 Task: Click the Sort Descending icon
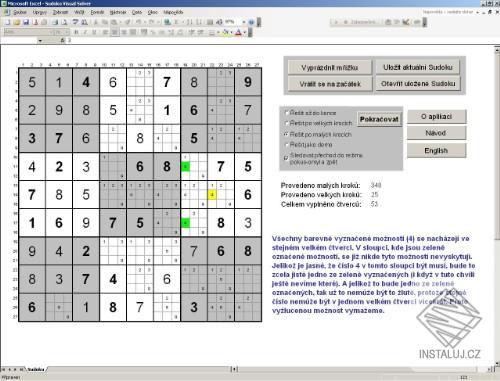(200, 22)
